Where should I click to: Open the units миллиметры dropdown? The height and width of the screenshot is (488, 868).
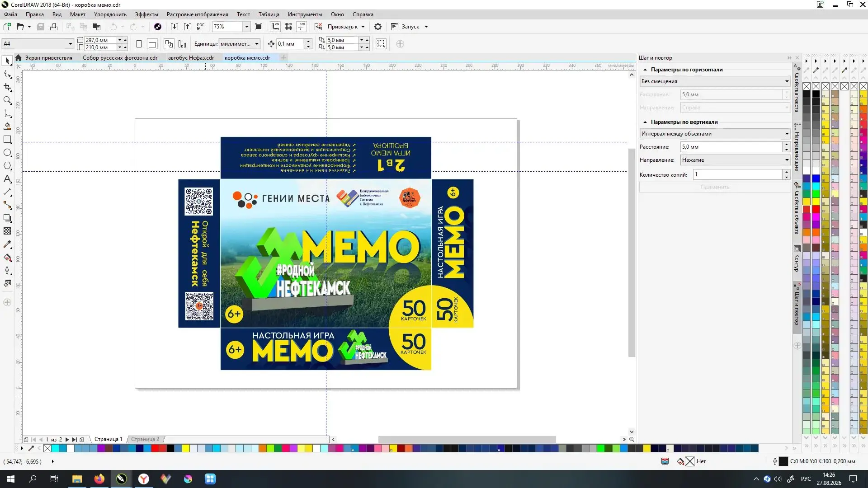(256, 44)
